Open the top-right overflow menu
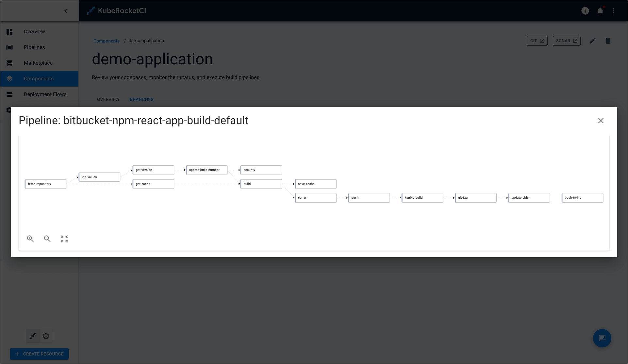Screen dimensions: 628x364 (614, 11)
